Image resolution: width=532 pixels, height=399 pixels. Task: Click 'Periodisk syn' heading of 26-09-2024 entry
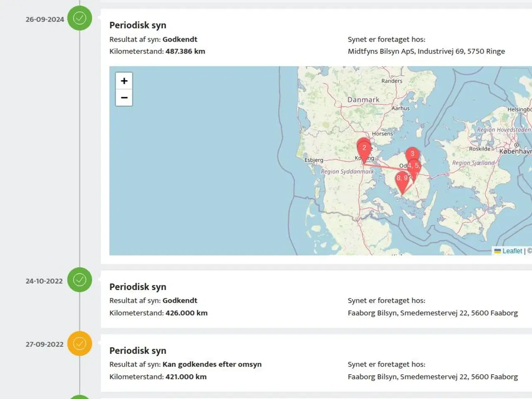pyautogui.click(x=138, y=25)
